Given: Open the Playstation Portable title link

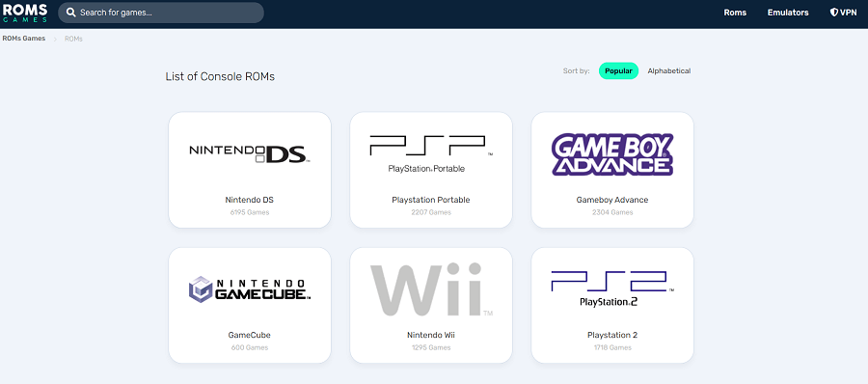Looking at the screenshot, I should click(431, 200).
